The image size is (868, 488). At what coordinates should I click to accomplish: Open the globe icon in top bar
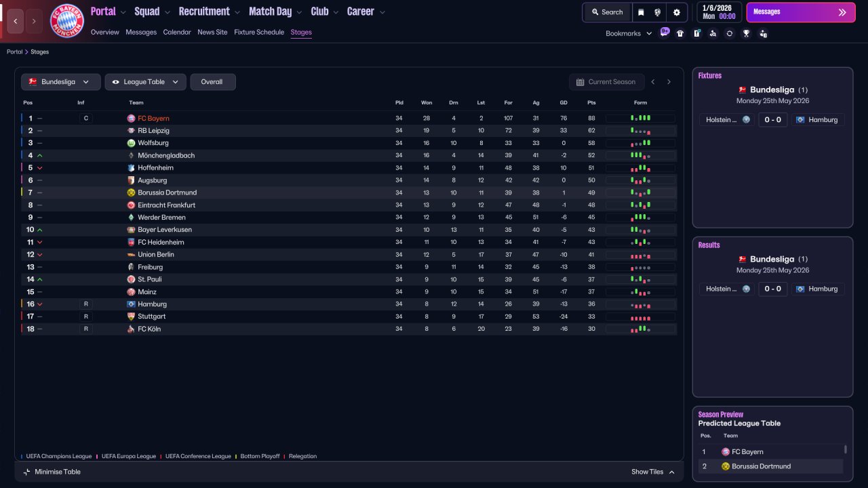coord(658,12)
